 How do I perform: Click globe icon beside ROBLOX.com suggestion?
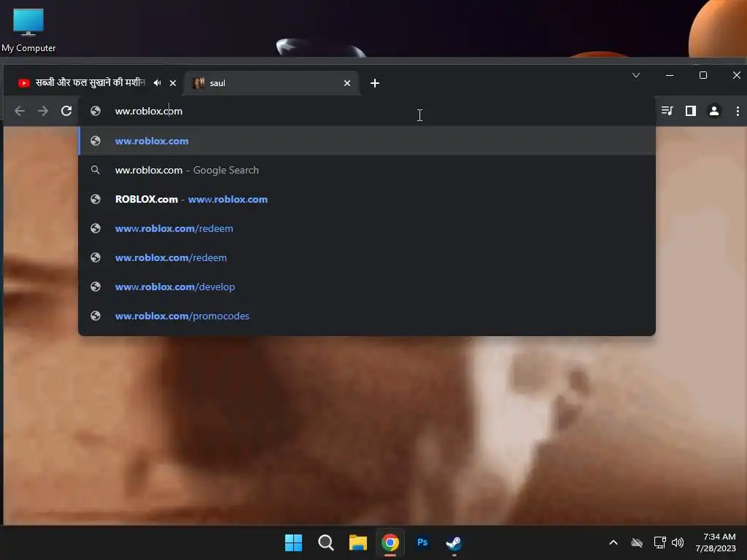[x=96, y=199]
